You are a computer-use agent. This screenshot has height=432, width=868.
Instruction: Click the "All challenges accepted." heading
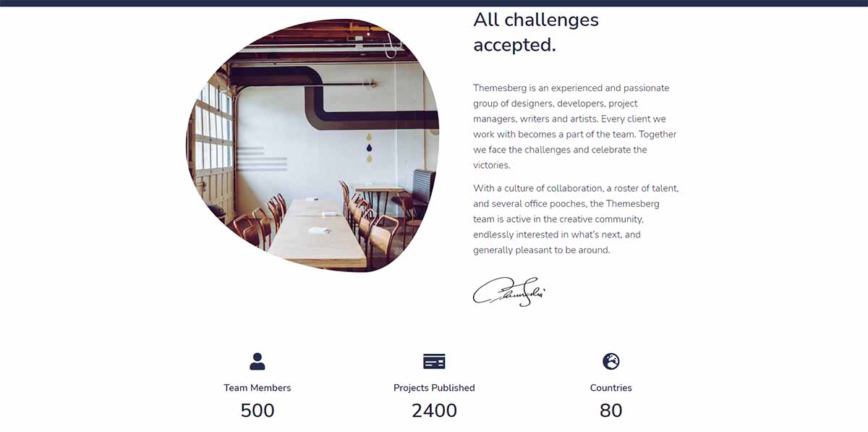pyautogui.click(x=535, y=33)
